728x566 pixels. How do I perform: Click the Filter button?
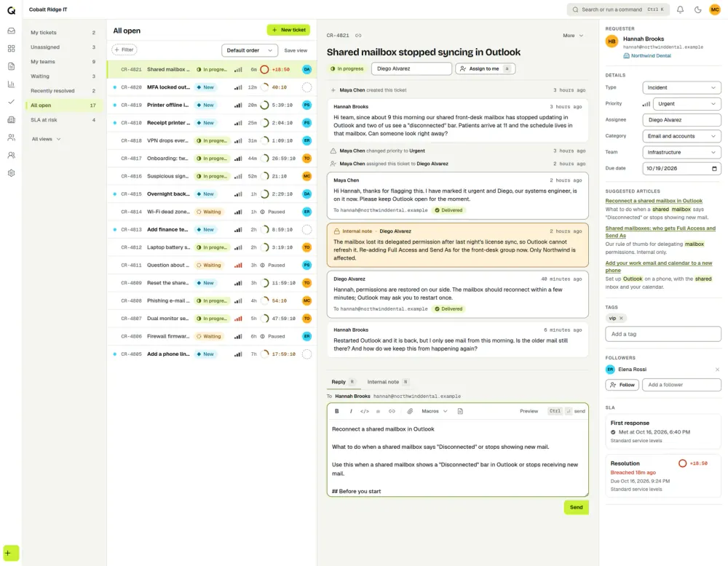[x=124, y=49]
